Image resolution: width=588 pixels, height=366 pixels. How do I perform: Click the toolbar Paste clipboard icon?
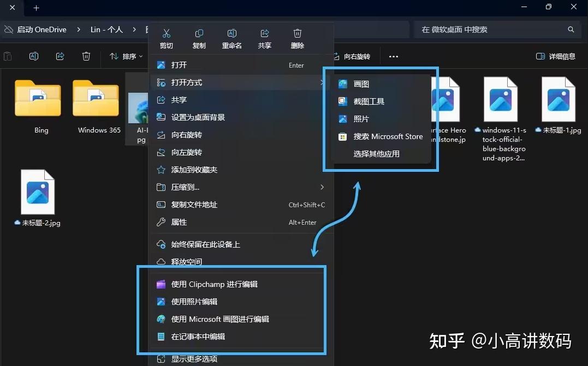[x=8, y=56]
